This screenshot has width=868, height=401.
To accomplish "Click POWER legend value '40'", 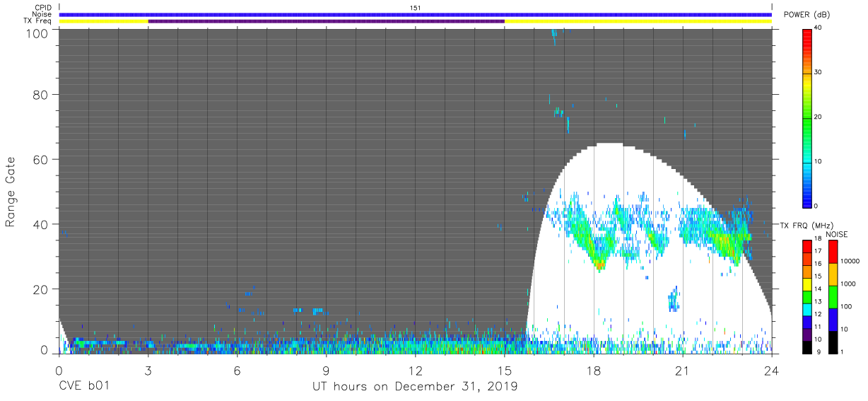I will click(x=817, y=28).
